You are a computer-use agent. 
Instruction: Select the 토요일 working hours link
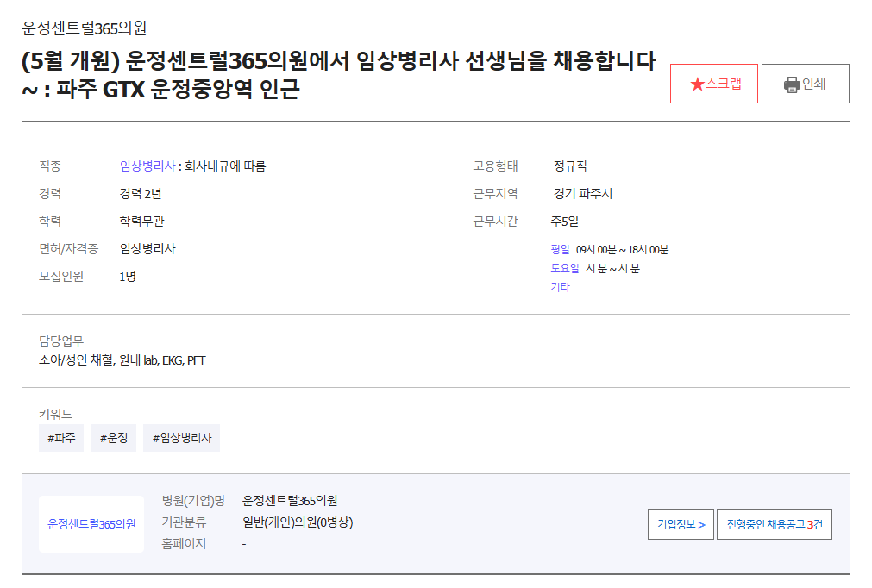pyautogui.click(x=565, y=268)
